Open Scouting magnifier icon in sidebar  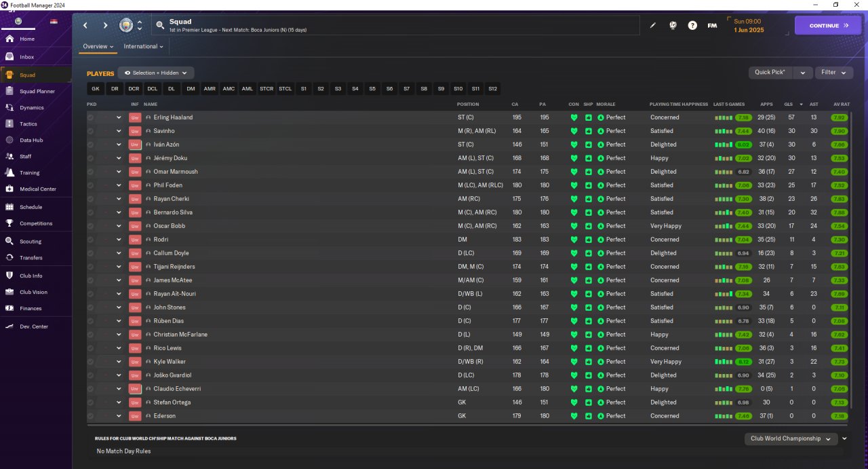pos(9,241)
